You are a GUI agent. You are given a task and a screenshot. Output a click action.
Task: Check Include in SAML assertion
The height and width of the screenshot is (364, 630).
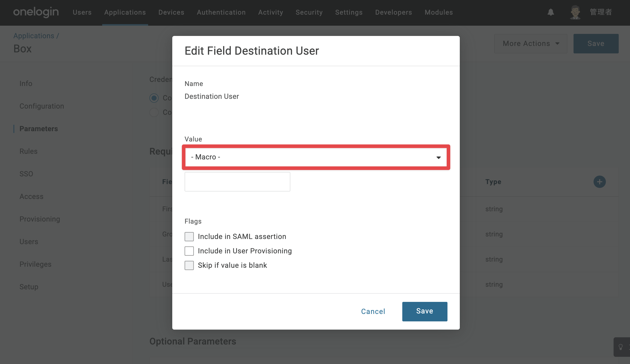(189, 236)
